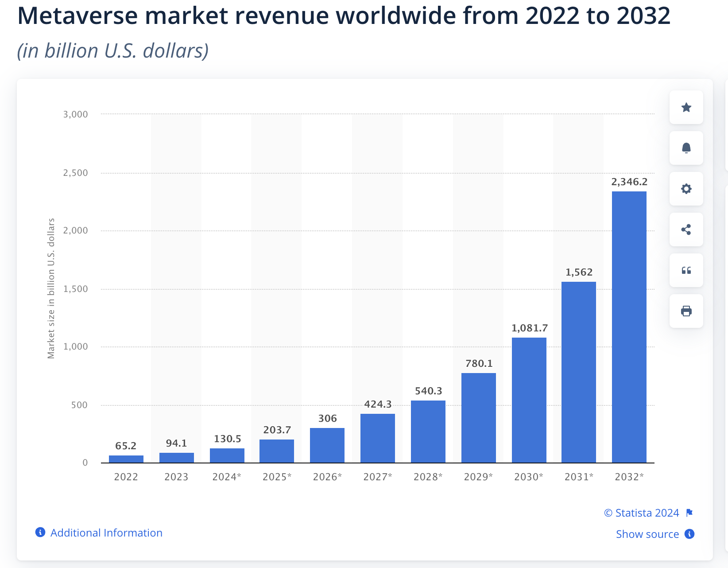Screen dimensions: 728x568
Task: Select the 2031* bar
Action: tap(579, 372)
